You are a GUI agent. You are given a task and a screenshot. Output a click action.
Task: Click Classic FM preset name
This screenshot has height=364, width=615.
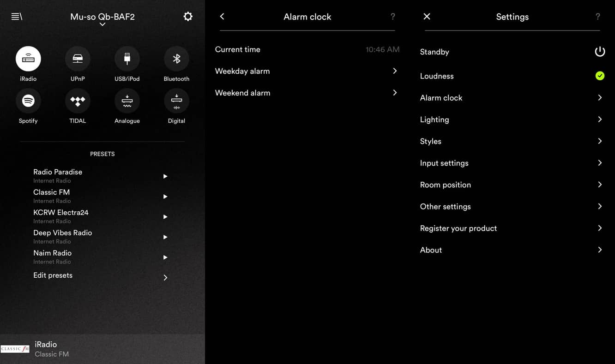[51, 192]
